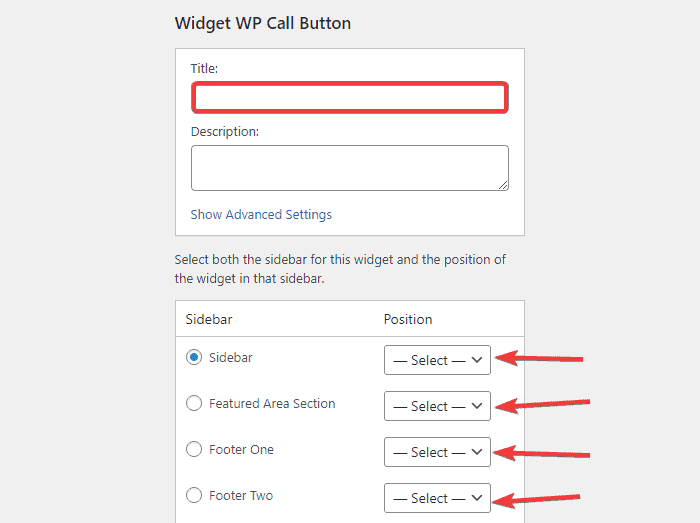The image size is (700, 523).
Task: Pick the Footer Two radio button
Action: click(x=194, y=495)
